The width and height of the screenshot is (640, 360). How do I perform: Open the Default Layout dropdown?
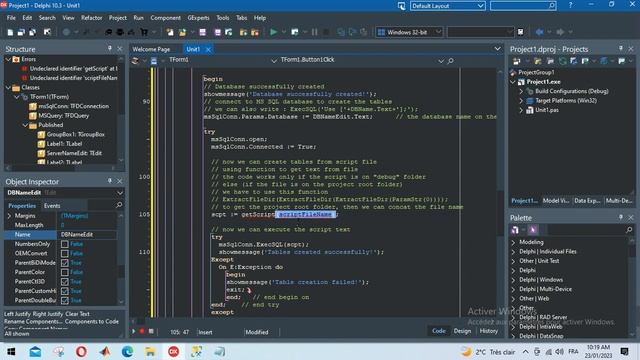point(480,6)
